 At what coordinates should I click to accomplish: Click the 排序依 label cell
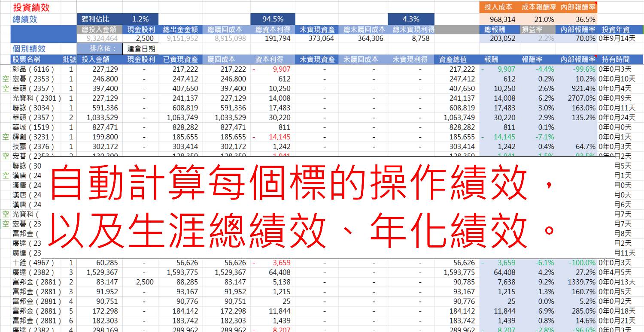tap(100, 49)
